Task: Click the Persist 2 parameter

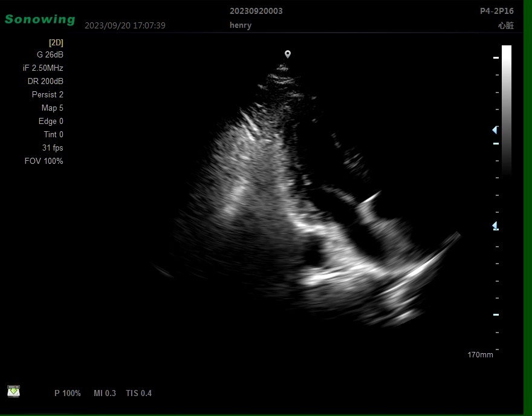Action: [x=47, y=94]
